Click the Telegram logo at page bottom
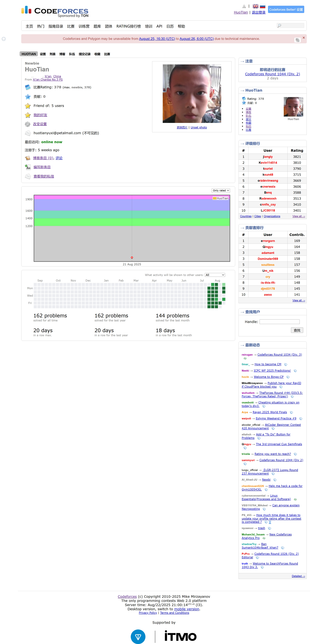328x644 pixels. [138, 637]
